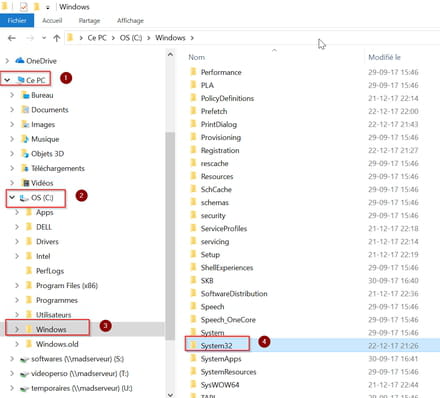Select the ServiceProfiles folder name

coord(224,229)
